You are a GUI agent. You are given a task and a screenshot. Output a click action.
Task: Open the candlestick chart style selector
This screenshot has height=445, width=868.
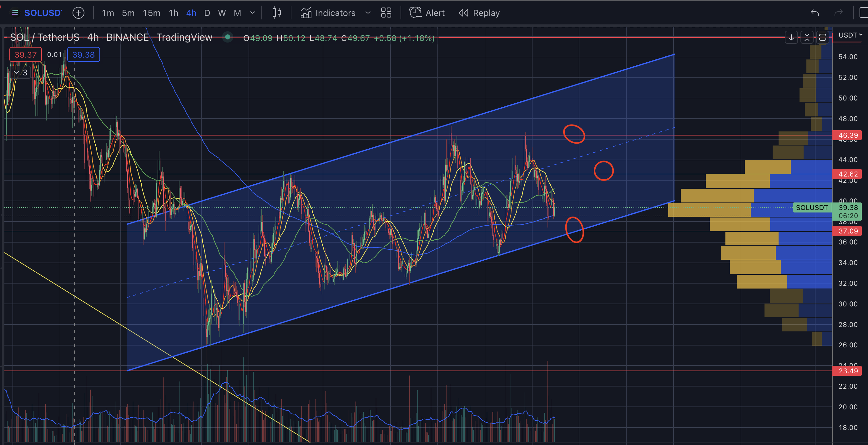[x=276, y=13]
